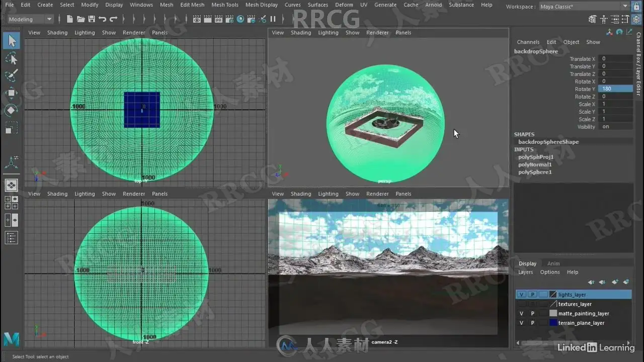Open the layer editor Options menu
The image size is (644, 362).
[550, 272]
